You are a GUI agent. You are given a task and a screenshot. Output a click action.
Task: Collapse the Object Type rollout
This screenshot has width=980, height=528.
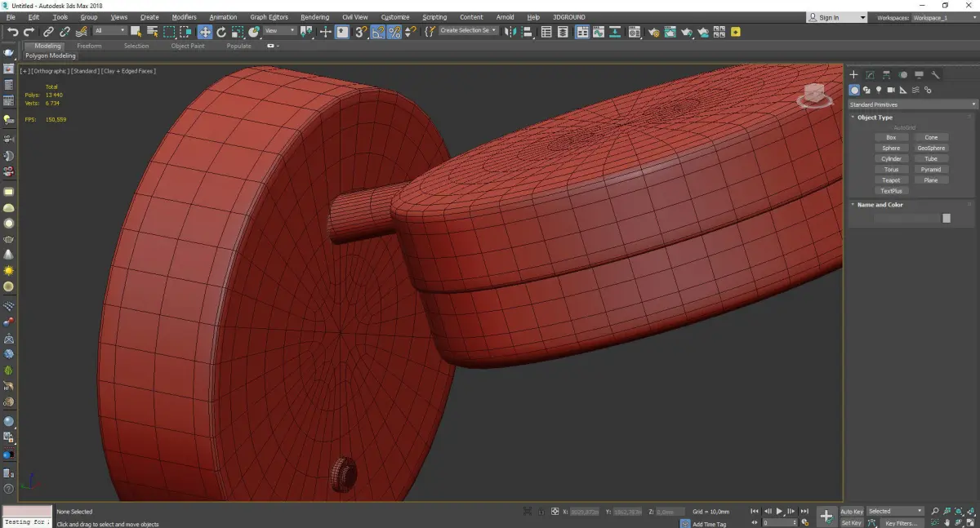coord(874,118)
